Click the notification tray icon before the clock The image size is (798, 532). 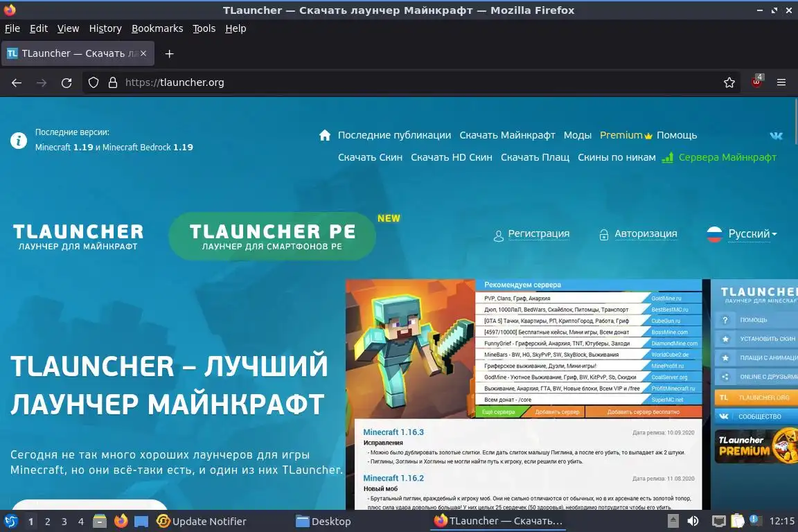pyautogui.click(x=755, y=520)
